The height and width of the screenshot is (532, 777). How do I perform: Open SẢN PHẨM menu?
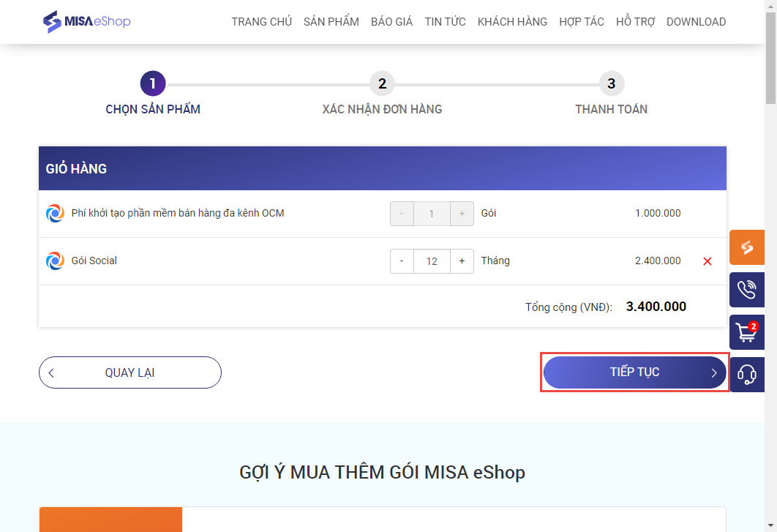point(331,22)
